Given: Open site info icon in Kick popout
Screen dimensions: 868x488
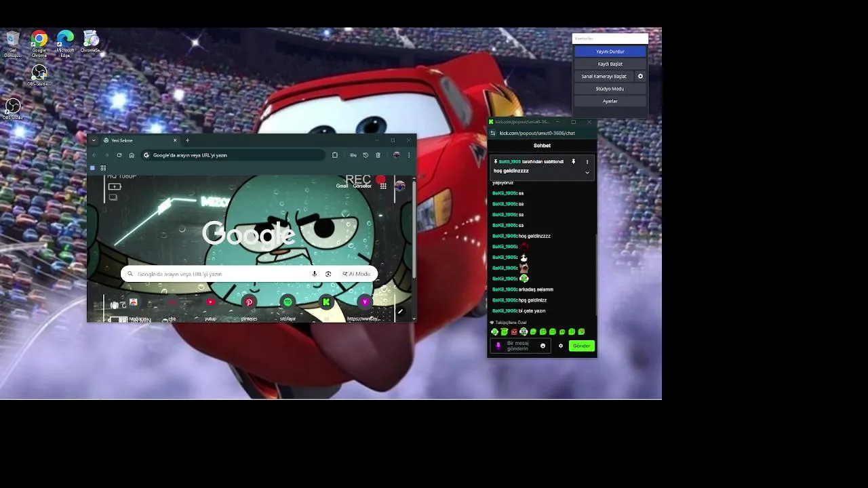Looking at the screenshot, I should [493, 133].
